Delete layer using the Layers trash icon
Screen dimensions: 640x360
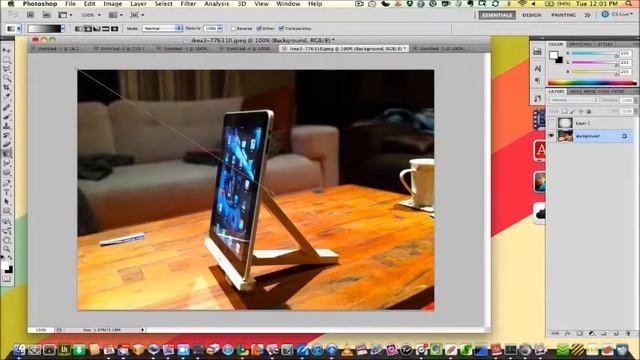pos(628,333)
